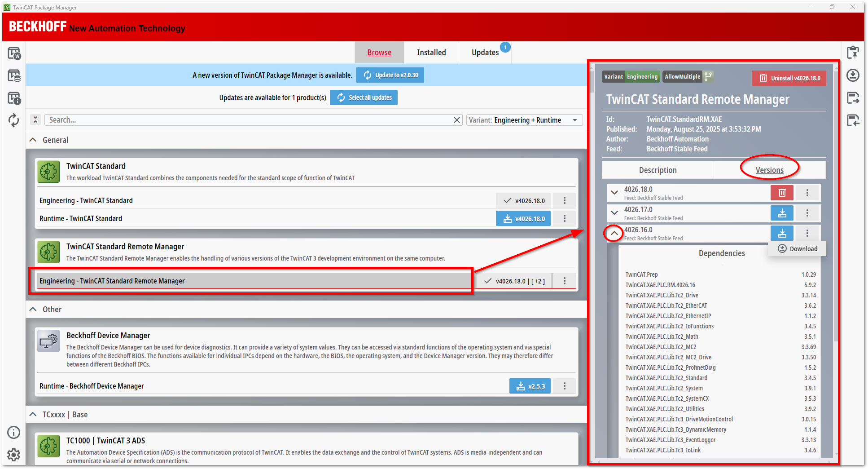Expand version 4026.17.0 details
The width and height of the screenshot is (868, 469).
point(614,213)
